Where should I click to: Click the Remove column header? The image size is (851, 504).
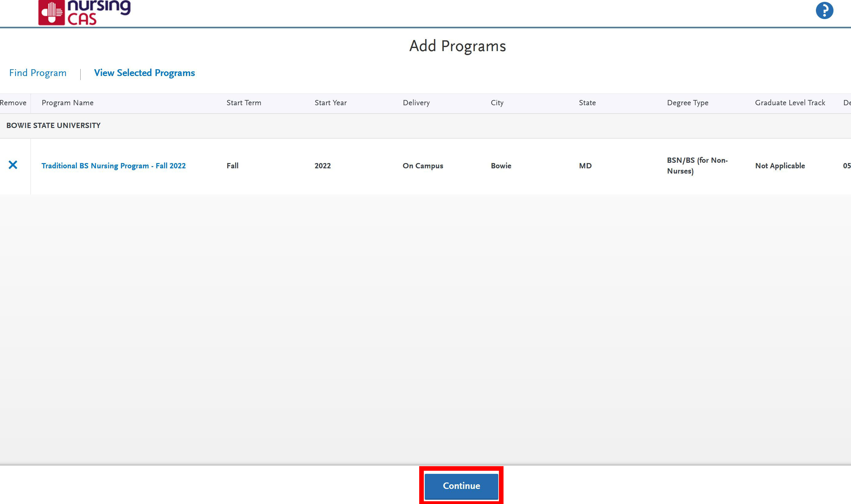click(13, 103)
